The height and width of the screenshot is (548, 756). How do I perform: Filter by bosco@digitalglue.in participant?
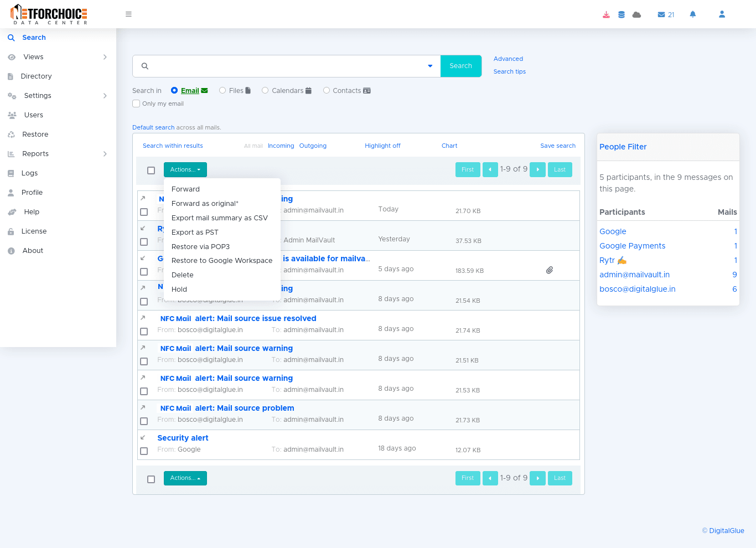click(637, 289)
